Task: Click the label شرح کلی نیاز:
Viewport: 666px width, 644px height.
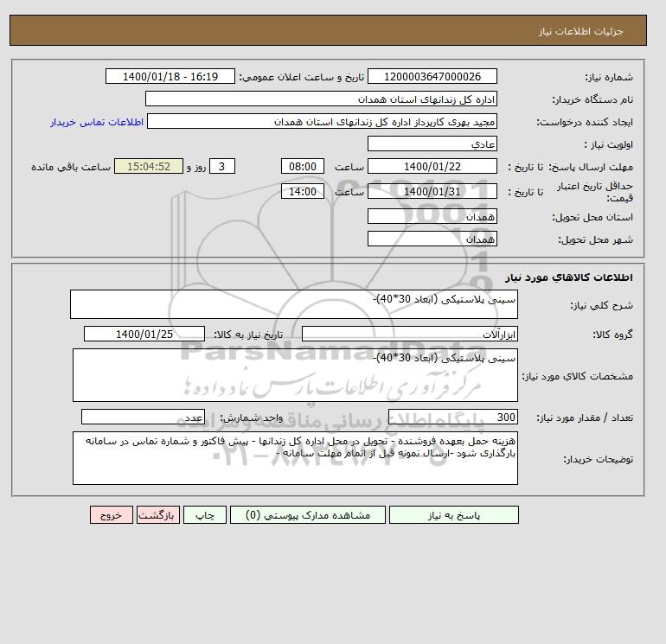Action: tap(601, 305)
